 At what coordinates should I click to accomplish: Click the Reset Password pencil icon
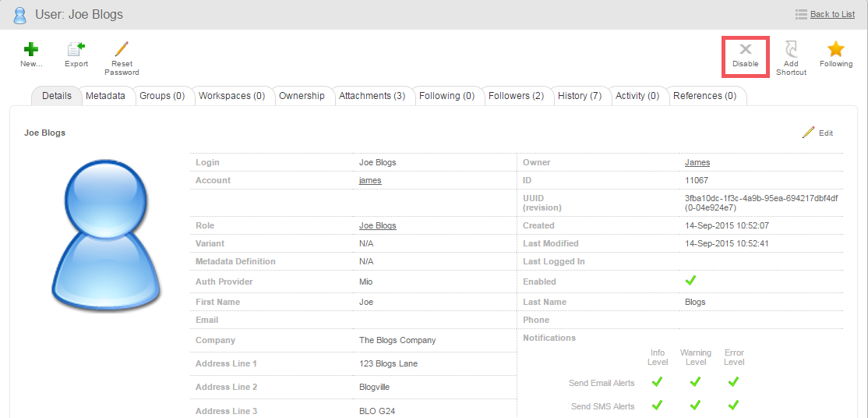[x=122, y=49]
